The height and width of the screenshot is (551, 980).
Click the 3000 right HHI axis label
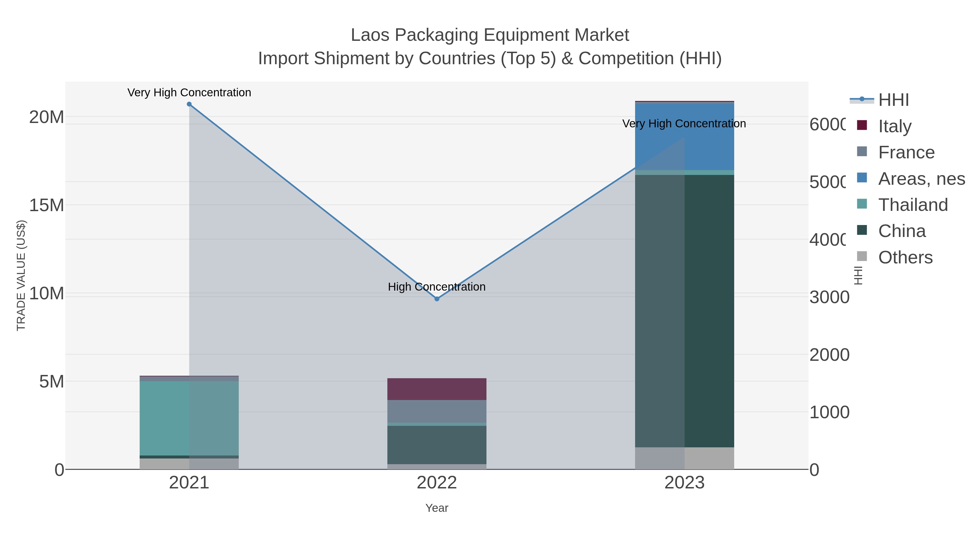pos(829,297)
